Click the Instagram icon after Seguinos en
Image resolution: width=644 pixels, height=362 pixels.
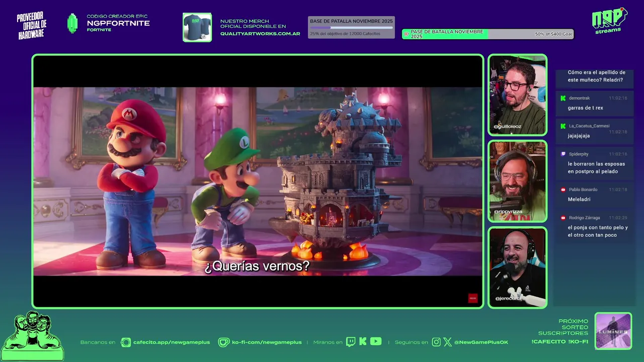click(x=436, y=342)
